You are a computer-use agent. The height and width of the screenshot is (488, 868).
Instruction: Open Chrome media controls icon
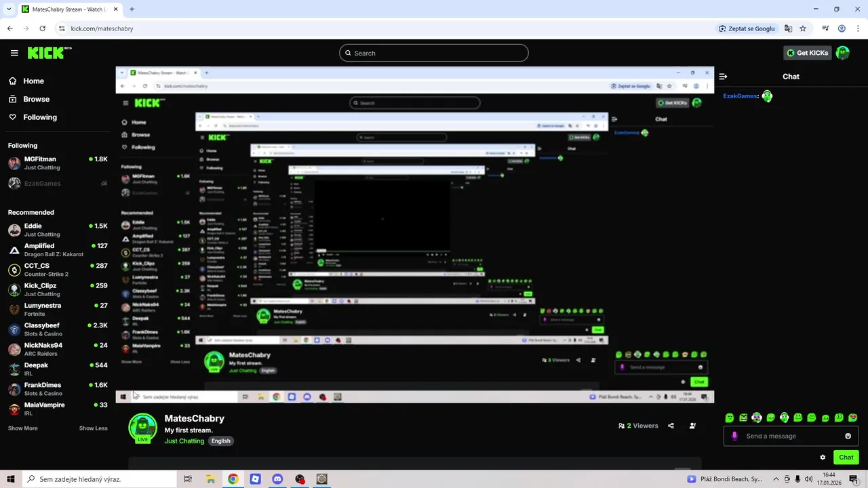coord(825,28)
